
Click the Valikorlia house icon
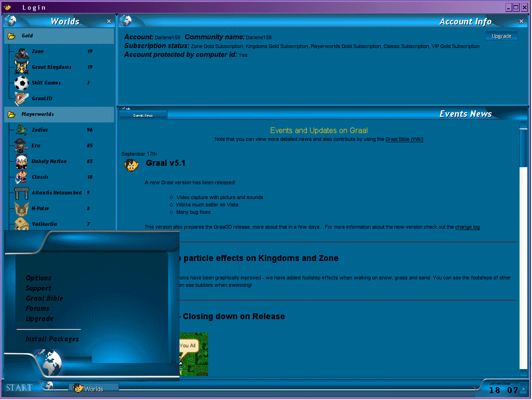[21, 224]
